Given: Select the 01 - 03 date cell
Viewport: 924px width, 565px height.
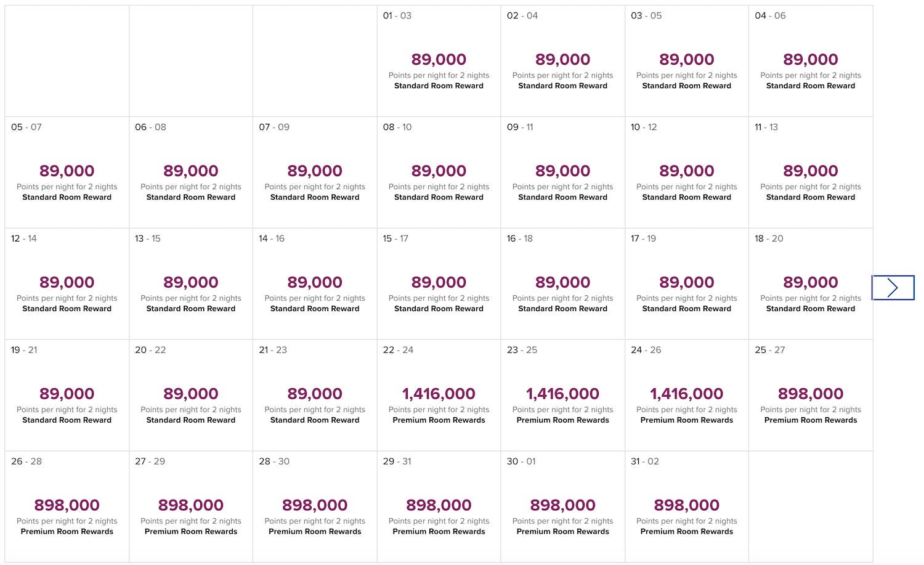Looking at the screenshot, I should (439, 61).
